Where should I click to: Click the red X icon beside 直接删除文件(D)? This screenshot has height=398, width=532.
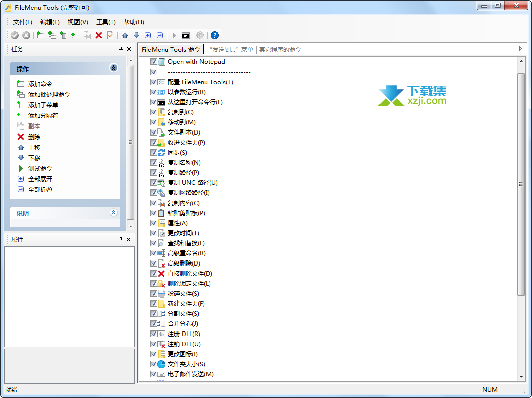161,274
